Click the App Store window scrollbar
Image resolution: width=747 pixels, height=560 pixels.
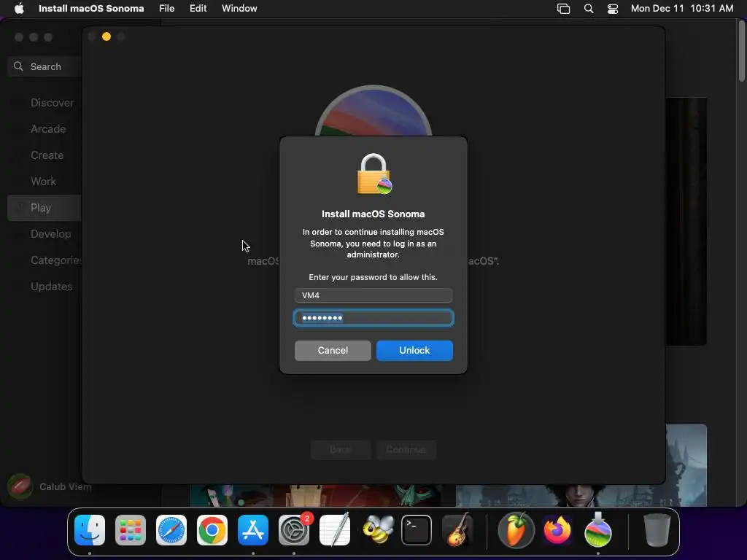pyautogui.click(x=742, y=52)
